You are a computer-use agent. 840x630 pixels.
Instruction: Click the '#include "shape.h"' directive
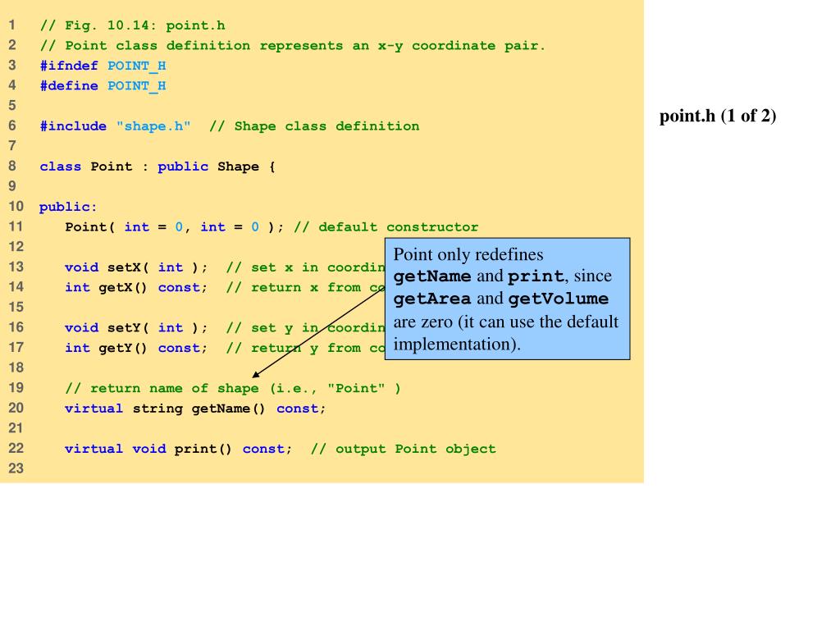pyautogui.click(x=115, y=126)
